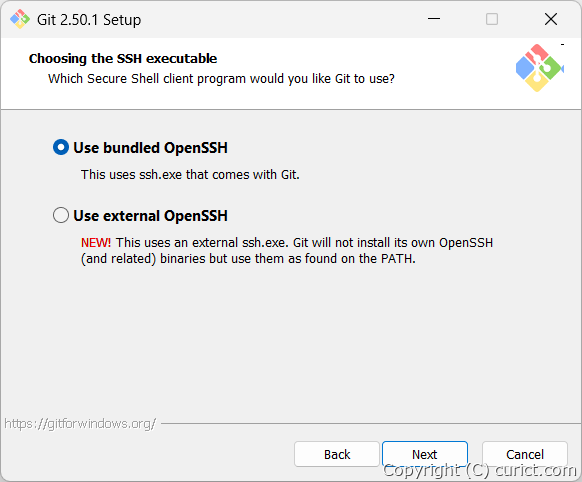Click the "comes with Git" description
582x482 pixels.
190,174
